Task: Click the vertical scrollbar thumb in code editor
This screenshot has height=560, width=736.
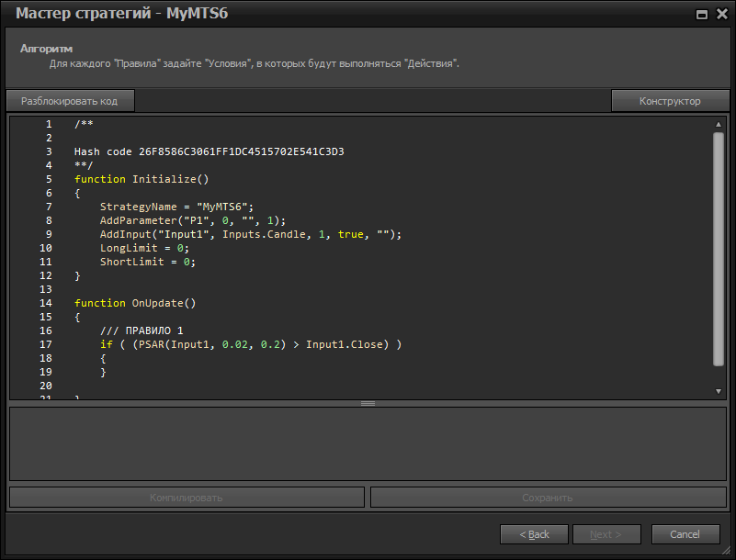Action: [x=719, y=248]
